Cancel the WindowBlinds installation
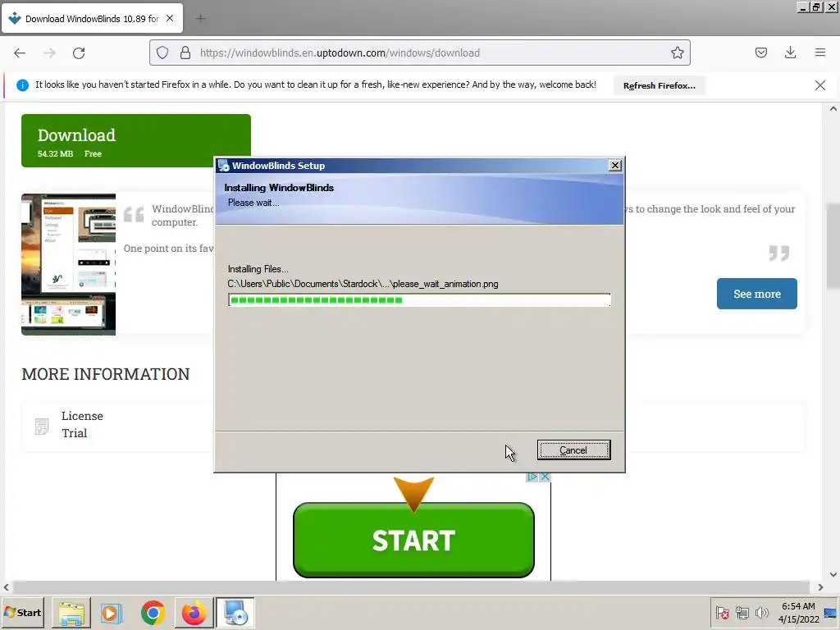This screenshot has height=630, width=840. tap(573, 450)
